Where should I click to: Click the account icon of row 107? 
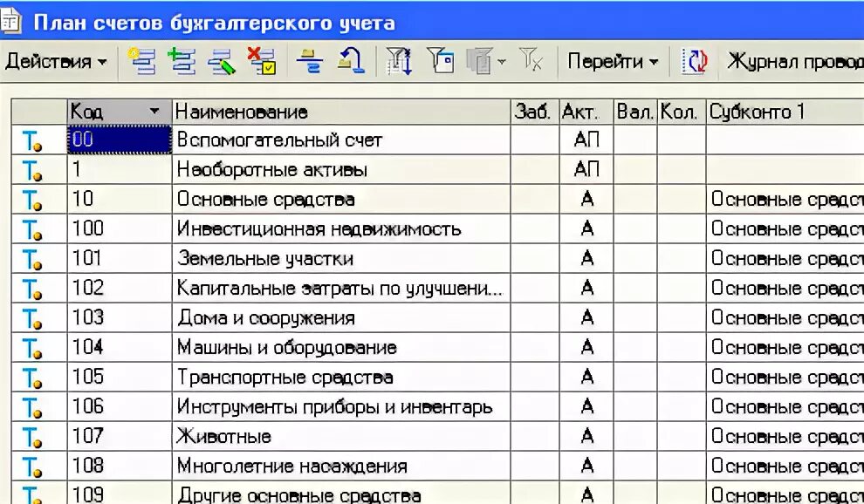click(32, 438)
